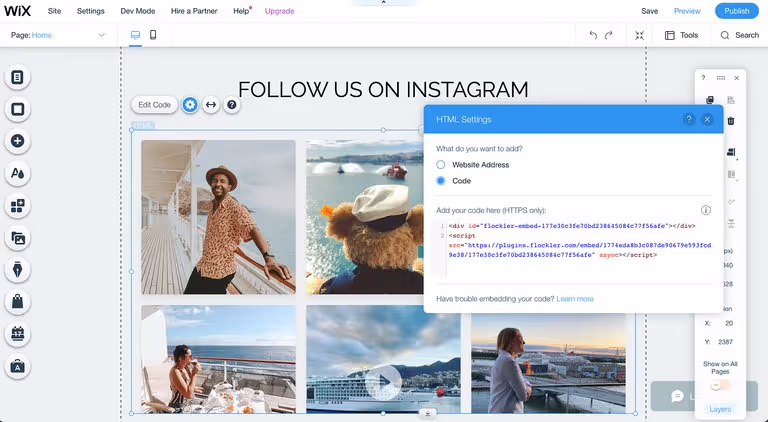
Task: Click the Y position value 2387
Action: 725,342
